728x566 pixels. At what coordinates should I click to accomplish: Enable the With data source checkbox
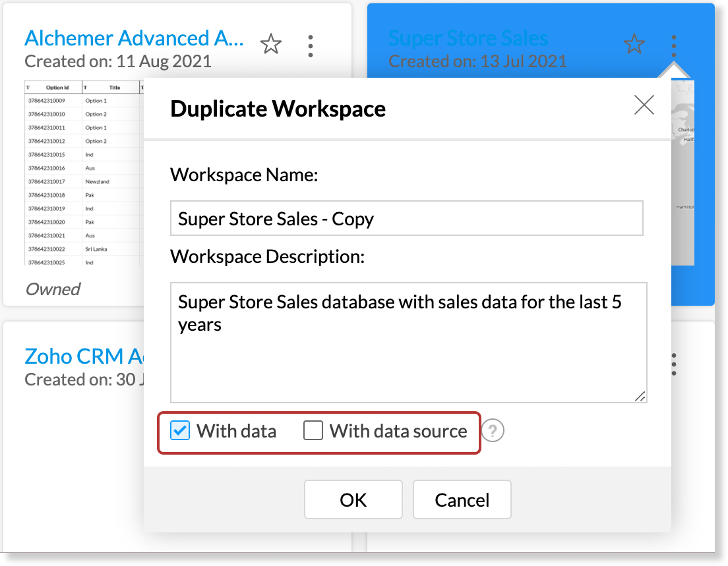[x=313, y=430]
